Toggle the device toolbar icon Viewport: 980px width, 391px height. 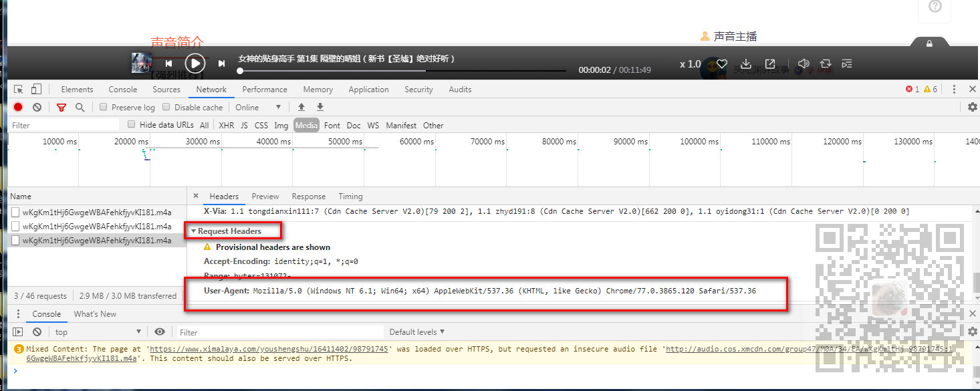[36, 89]
